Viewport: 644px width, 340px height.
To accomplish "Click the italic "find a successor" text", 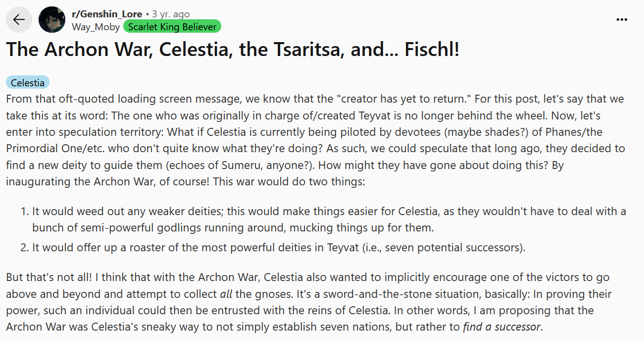I will (502, 327).
